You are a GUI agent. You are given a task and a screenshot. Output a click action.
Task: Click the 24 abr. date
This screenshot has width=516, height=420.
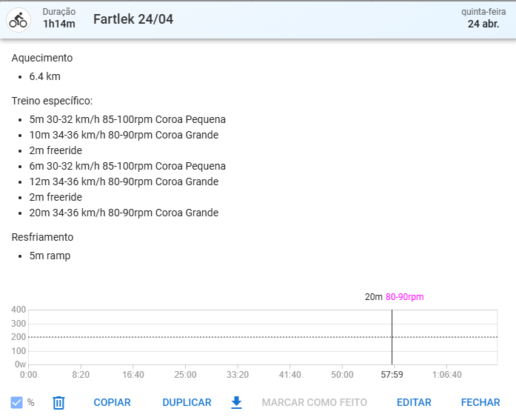[483, 24]
